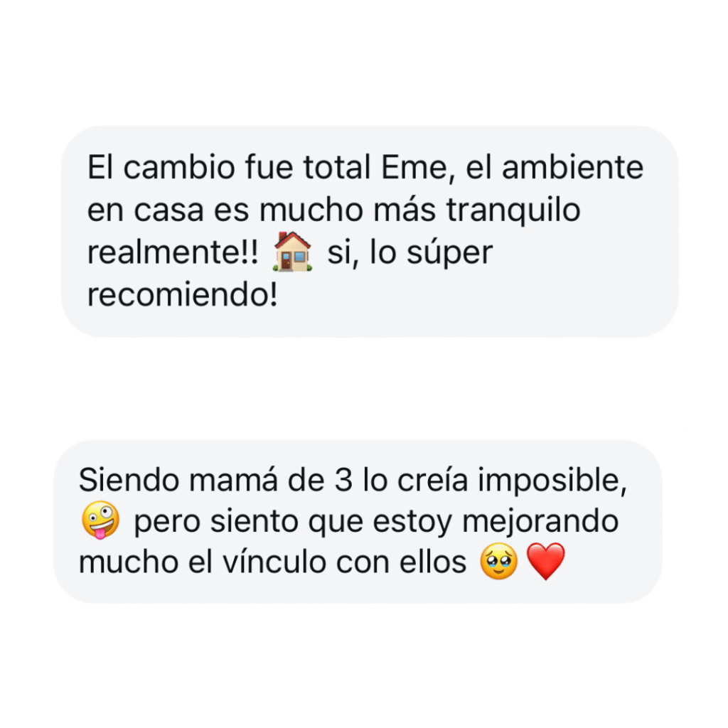This screenshot has height=728, width=728.
Task: Click the word 'ambiente' in the first message
Action: click(572, 168)
